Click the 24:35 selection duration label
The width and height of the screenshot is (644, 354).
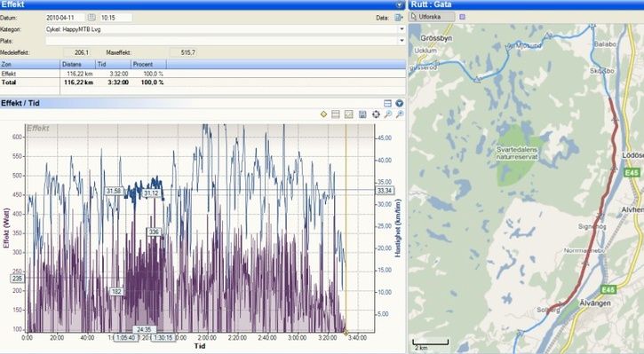[x=144, y=329]
